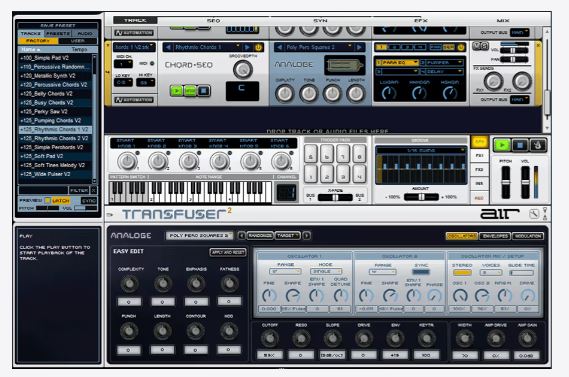
Task: Open settings with the wrench icon
Action: pos(533,214)
